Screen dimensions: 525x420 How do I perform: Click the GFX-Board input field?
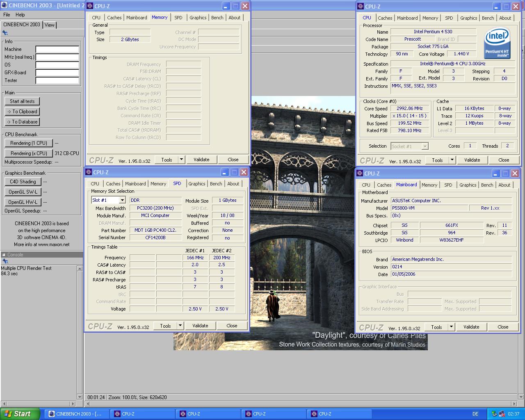(57, 73)
